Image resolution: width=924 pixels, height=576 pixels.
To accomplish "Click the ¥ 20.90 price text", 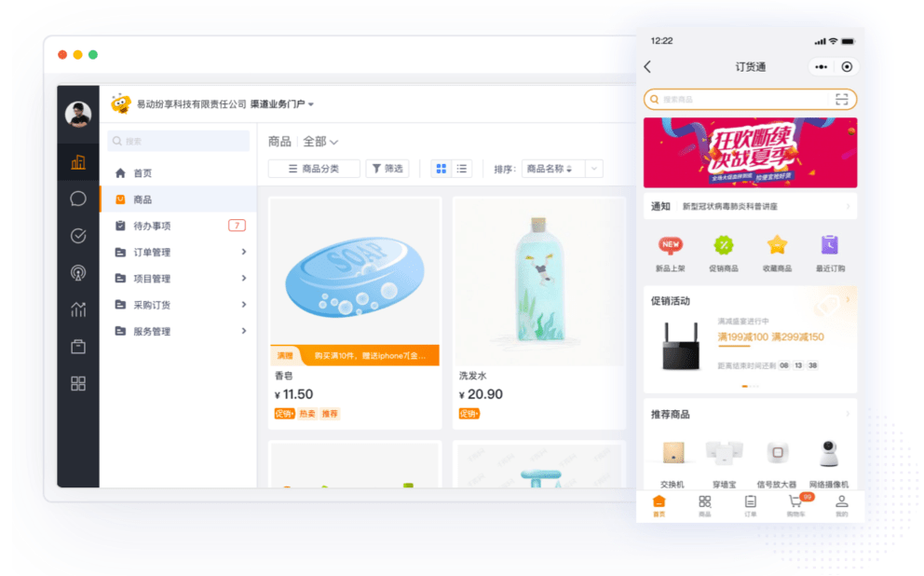I will (481, 394).
